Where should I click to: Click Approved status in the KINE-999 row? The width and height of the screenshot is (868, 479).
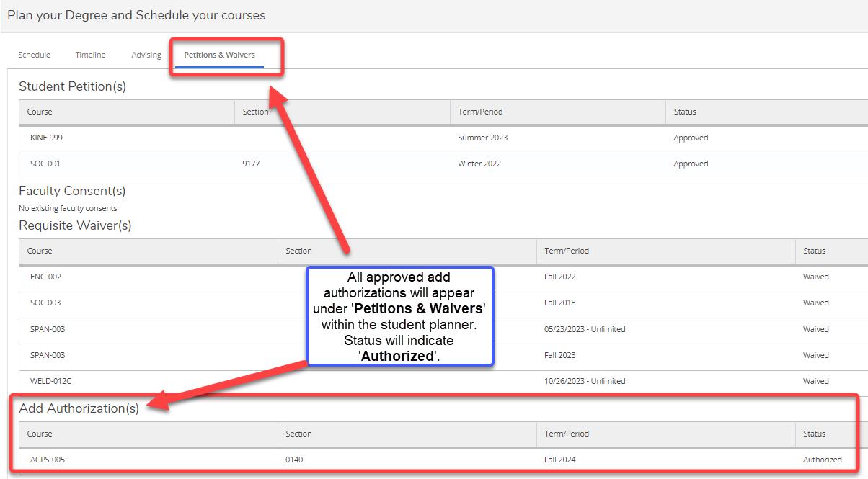[691, 138]
